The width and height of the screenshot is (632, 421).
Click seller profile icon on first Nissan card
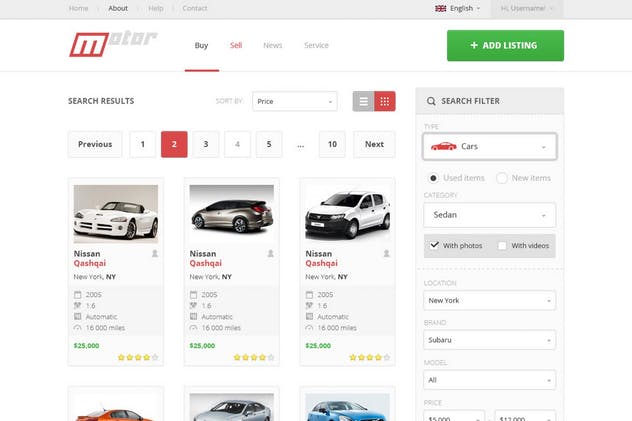tap(155, 253)
